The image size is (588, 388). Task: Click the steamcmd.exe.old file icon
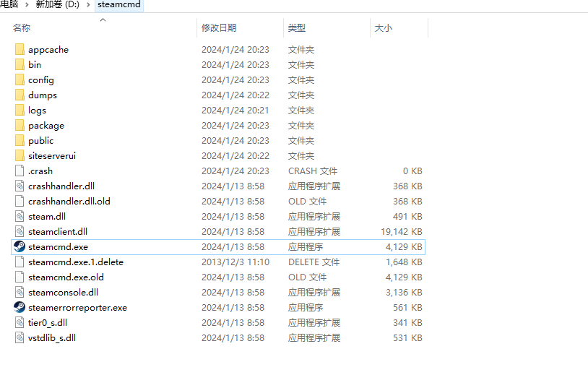click(20, 277)
